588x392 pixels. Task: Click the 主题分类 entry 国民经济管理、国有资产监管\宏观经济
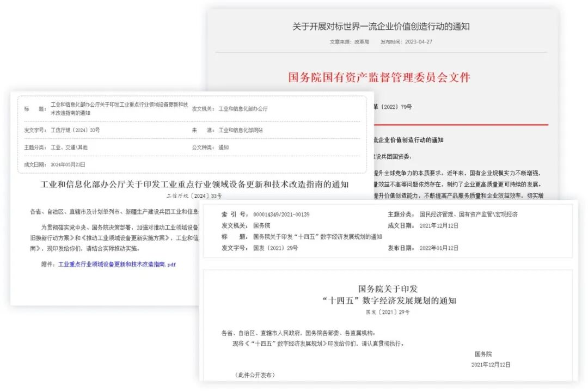tap(469, 215)
